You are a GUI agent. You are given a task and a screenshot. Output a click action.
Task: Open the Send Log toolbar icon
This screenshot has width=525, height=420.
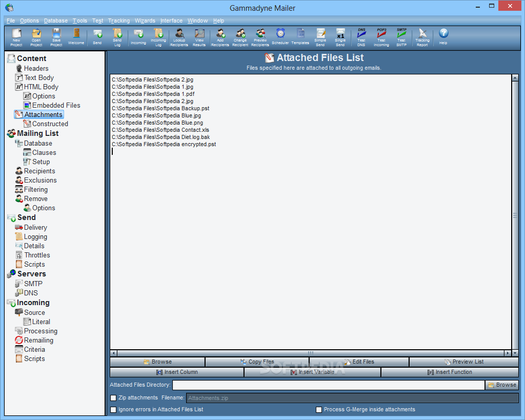tap(117, 37)
